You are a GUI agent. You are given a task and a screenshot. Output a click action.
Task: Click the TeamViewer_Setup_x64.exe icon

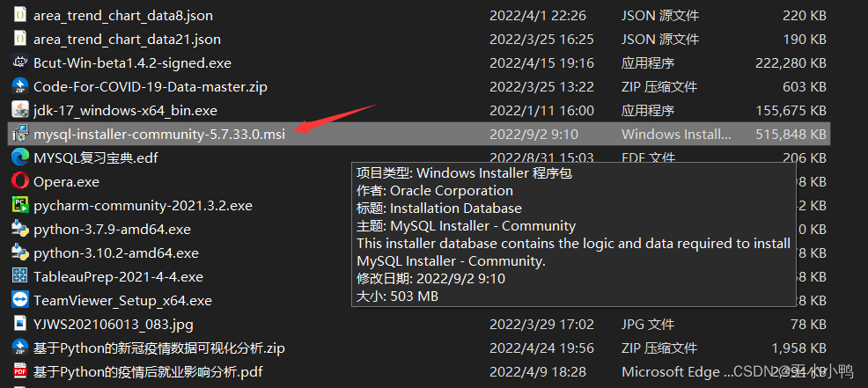20,300
